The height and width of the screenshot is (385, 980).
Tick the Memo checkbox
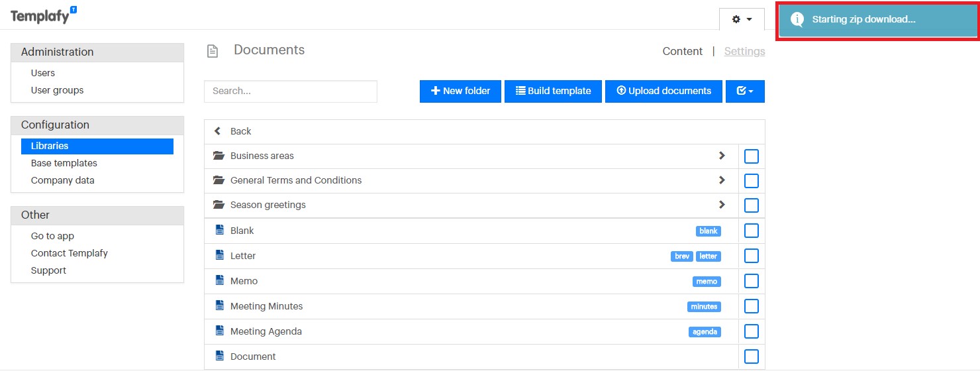752,281
